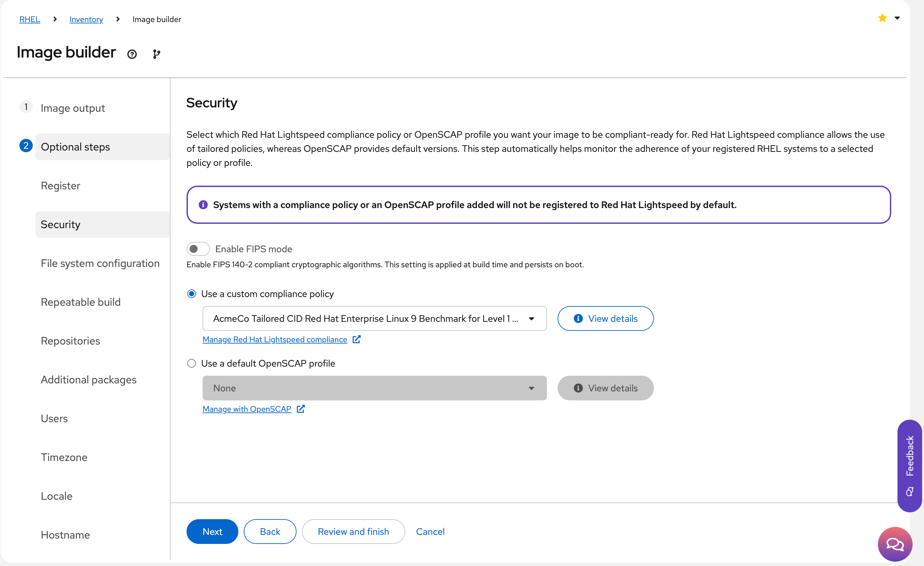This screenshot has width=924, height=566.
Task: Open the OpenSCAP profile None dropdown
Action: pos(374,388)
